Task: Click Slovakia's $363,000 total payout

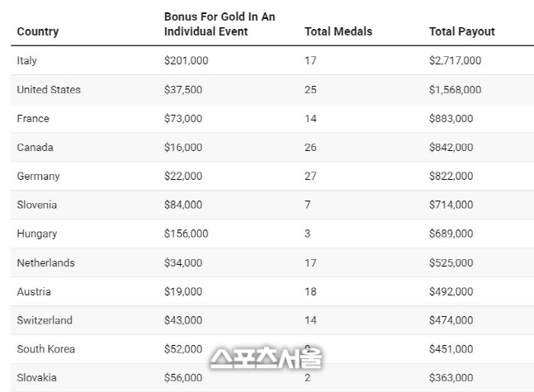Action: tap(451, 378)
